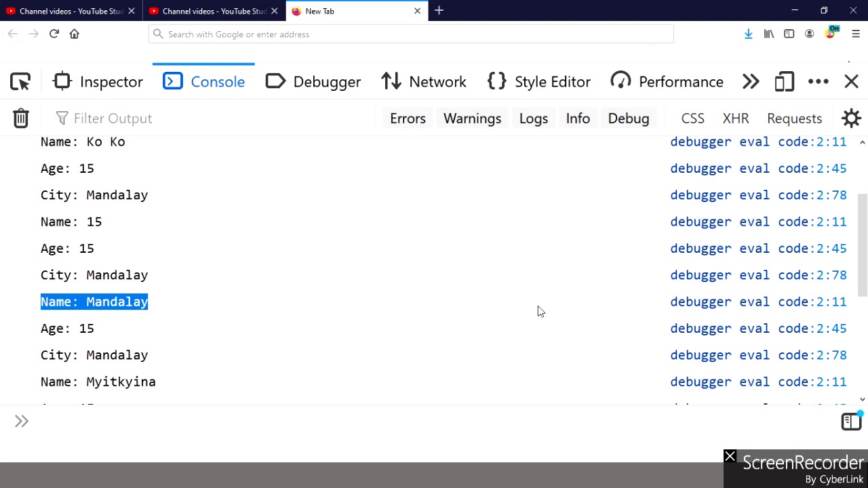Toggle the CSS filter
This screenshot has height=488, width=868.
click(x=692, y=119)
